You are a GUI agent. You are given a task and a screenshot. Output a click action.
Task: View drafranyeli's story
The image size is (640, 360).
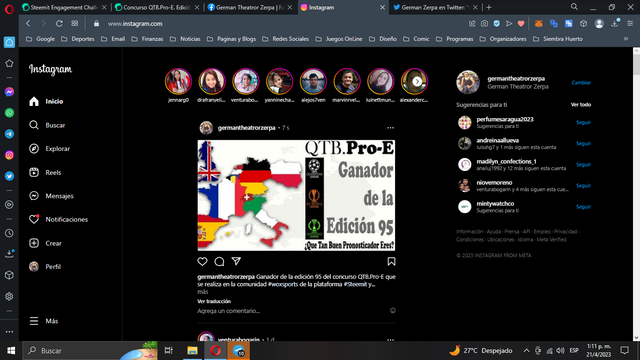212,81
